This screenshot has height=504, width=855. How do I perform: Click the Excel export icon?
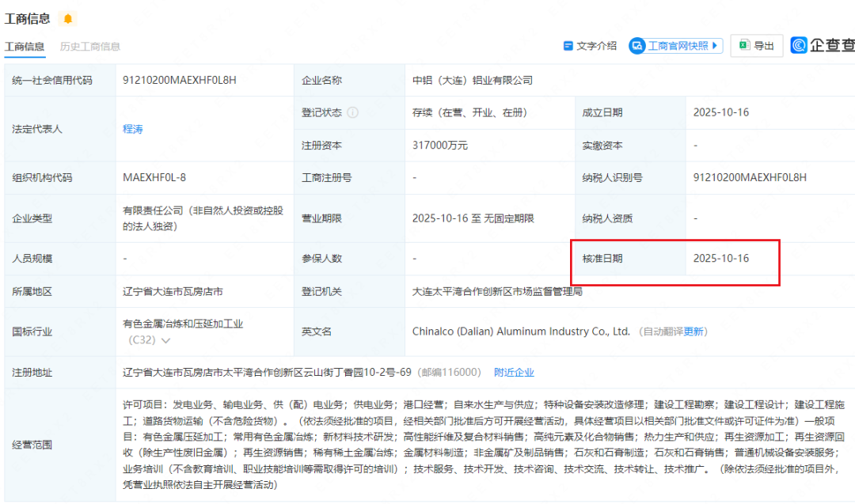click(743, 45)
